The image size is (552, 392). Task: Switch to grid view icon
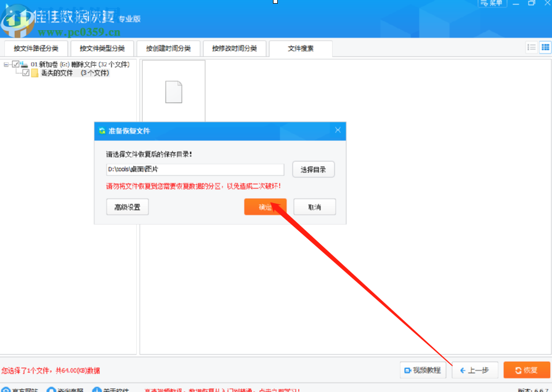click(545, 47)
